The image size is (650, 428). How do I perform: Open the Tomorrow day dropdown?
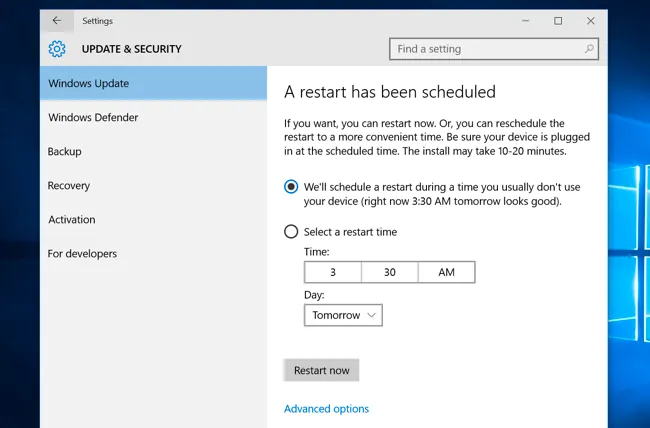(343, 315)
